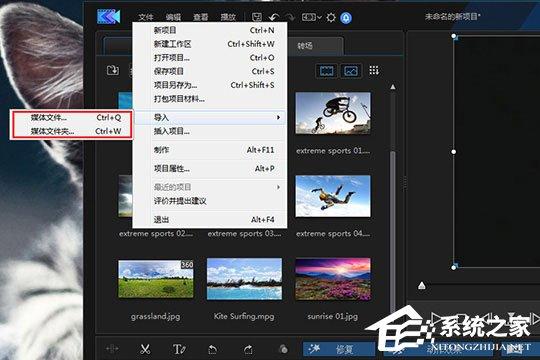The image size is (540, 360).
Task: Select 新建工作区 menu entry
Action: click(x=210, y=44)
